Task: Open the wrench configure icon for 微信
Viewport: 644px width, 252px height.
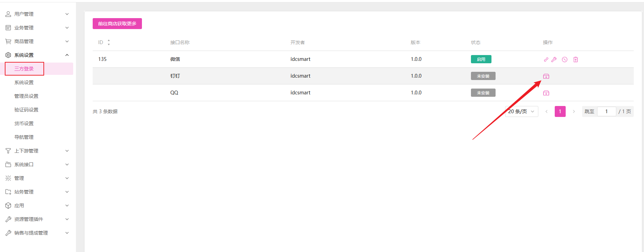Action: [x=554, y=59]
